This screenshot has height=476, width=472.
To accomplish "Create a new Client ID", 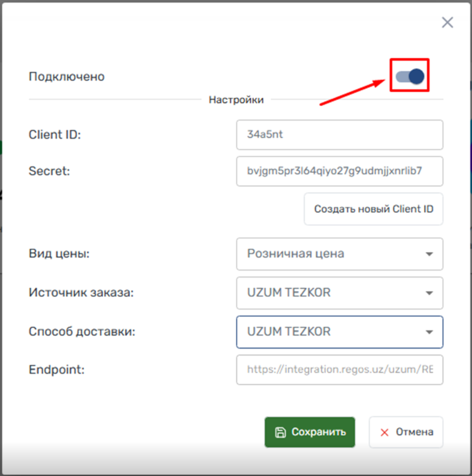I will pos(373,209).
